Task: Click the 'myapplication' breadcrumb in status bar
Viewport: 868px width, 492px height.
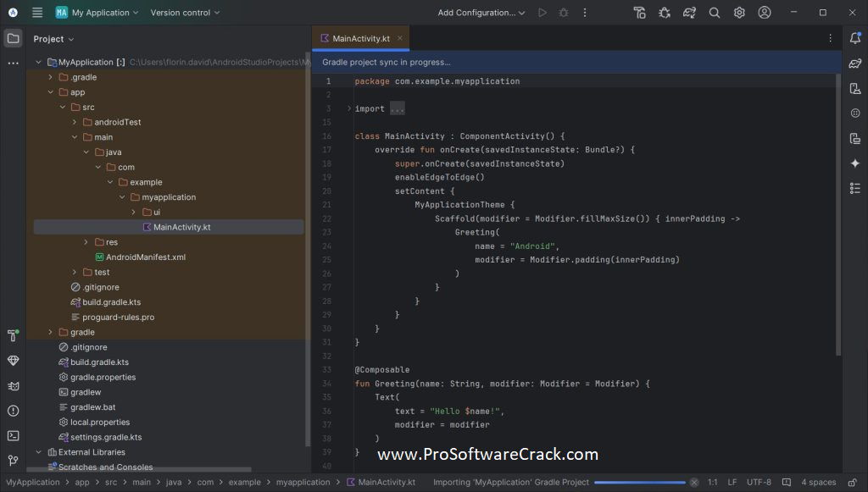Action: pos(303,482)
